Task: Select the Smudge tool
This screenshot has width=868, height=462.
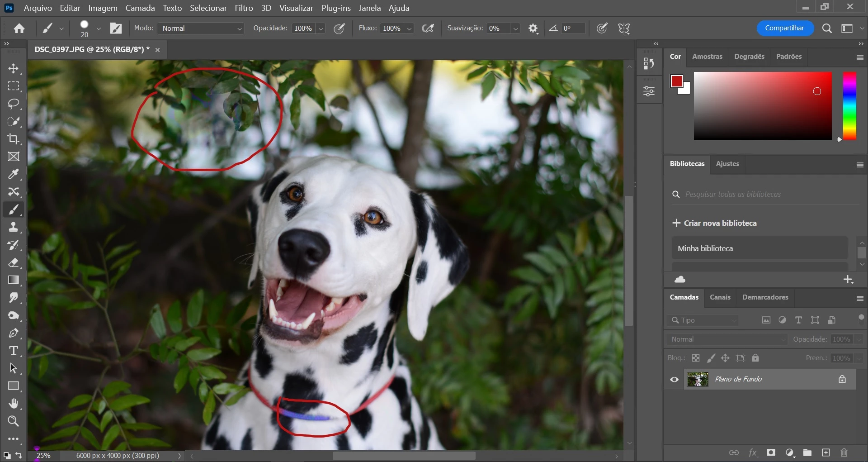Action: pos(14,298)
